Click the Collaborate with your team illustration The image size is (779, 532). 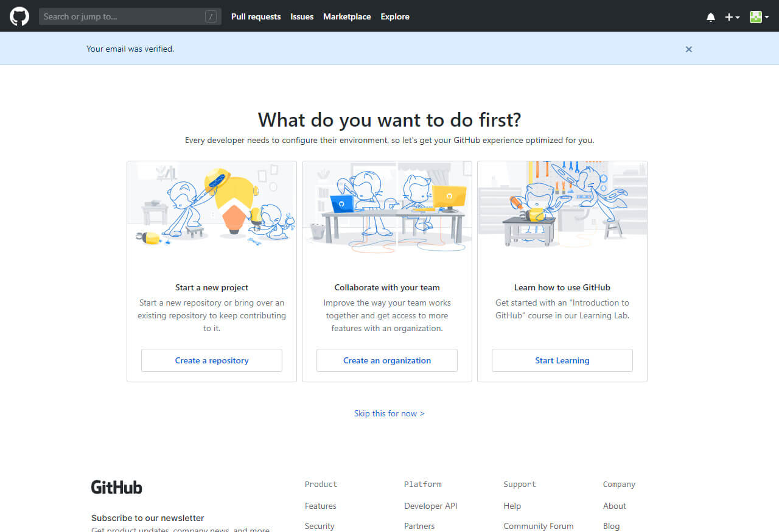coord(387,207)
